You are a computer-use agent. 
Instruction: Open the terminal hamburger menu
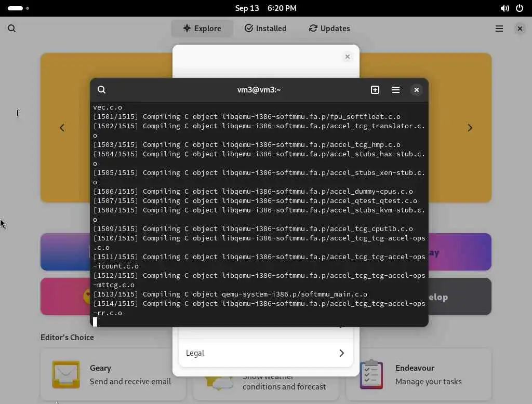click(x=395, y=90)
